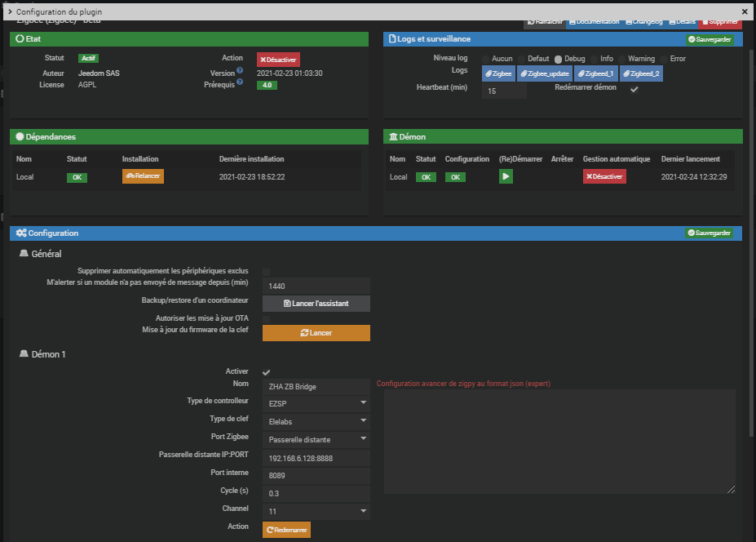Select the Warning log level
The width and height of the screenshot is (756, 542).
tap(622, 59)
